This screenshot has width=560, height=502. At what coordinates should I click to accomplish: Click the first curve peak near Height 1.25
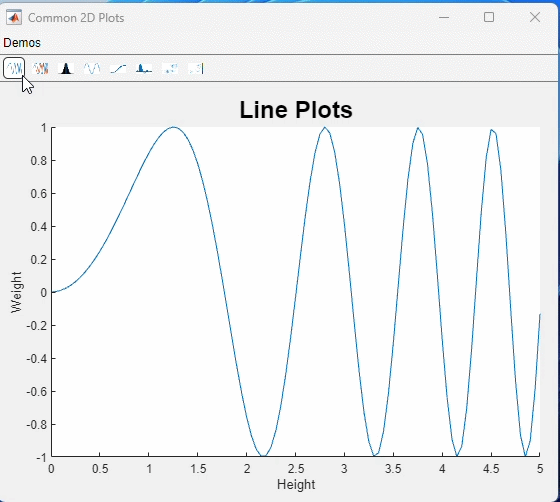173,127
